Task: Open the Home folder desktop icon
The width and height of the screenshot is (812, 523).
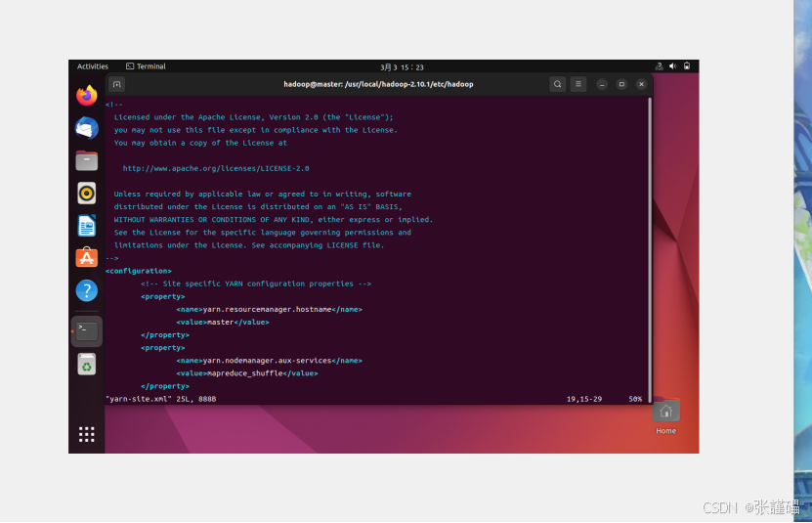Action: (x=666, y=416)
